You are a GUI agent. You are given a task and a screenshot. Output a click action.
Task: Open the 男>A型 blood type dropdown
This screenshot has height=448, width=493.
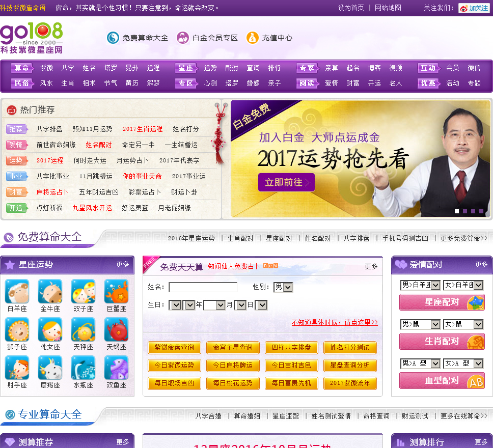click(420, 363)
